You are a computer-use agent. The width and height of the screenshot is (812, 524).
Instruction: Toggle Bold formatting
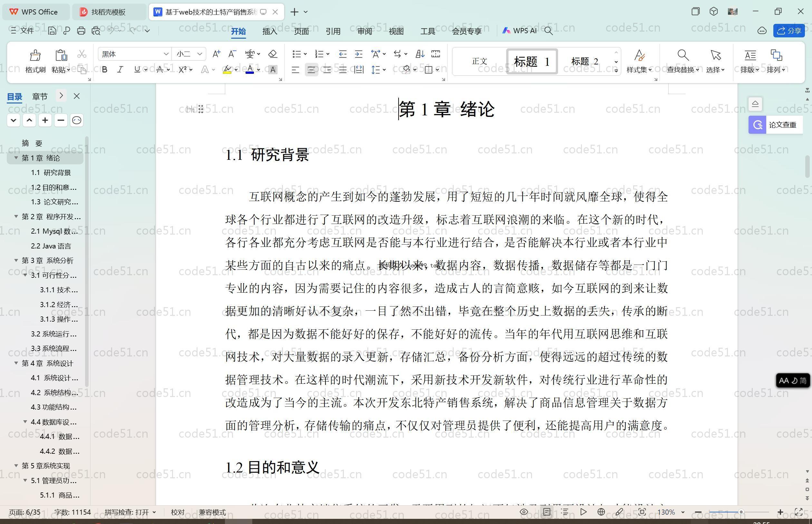click(x=105, y=69)
